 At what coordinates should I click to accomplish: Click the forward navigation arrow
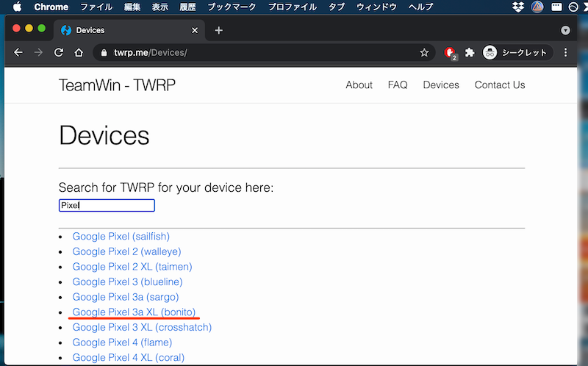(x=38, y=52)
